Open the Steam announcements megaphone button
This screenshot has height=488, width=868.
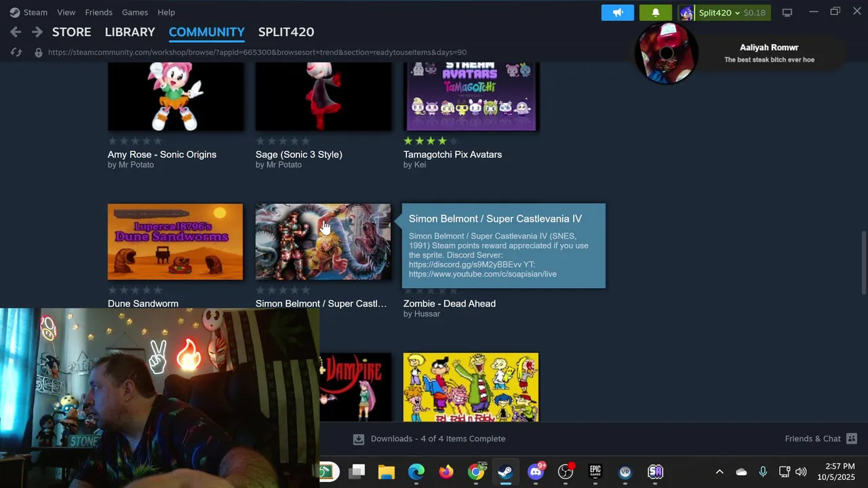point(618,12)
